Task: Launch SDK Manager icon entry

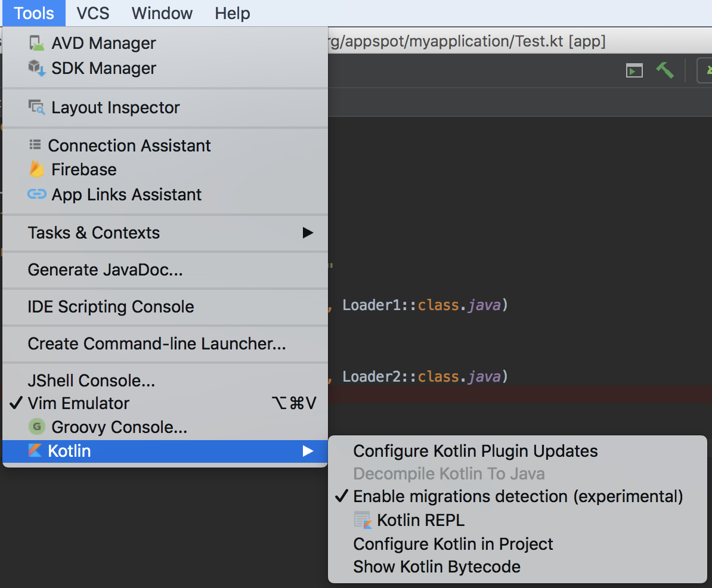Action: [165, 68]
